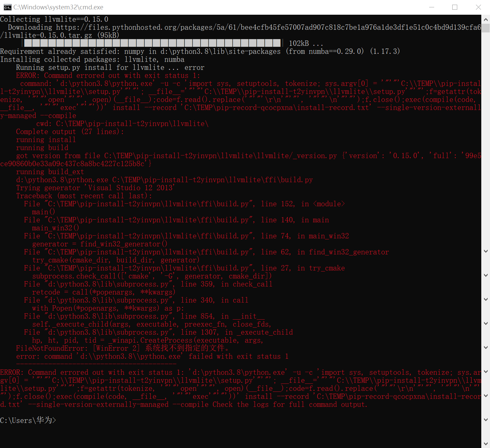The width and height of the screenshot is (490, 448).
Task: Click 'Requirement already satisfied: numpy' line
Action: [200, 51]
